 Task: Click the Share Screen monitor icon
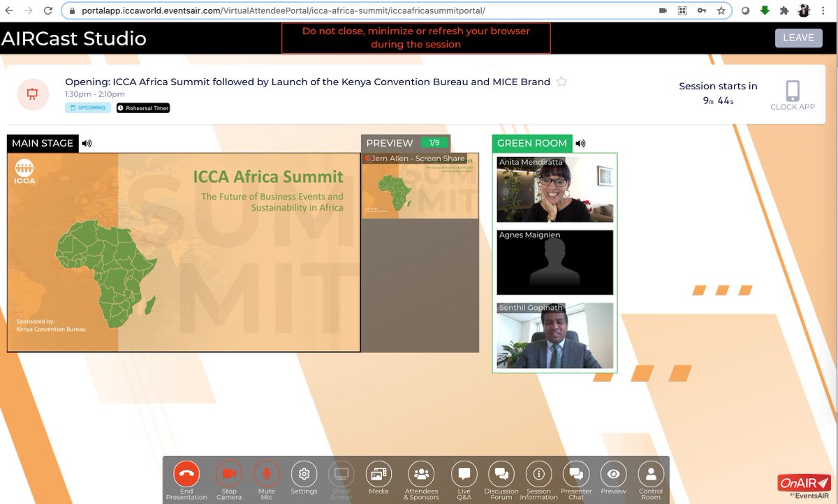coord(341,474)
